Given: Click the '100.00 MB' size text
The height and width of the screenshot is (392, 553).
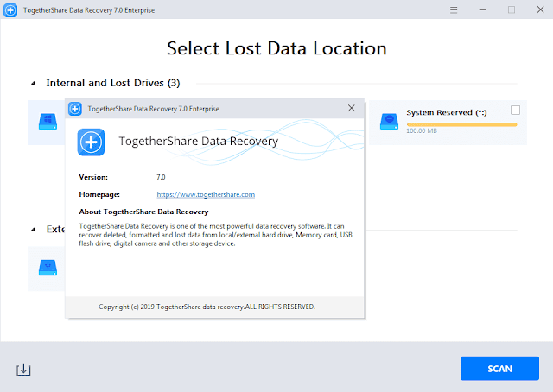Looking at the screenshot, I should (422, 130).
